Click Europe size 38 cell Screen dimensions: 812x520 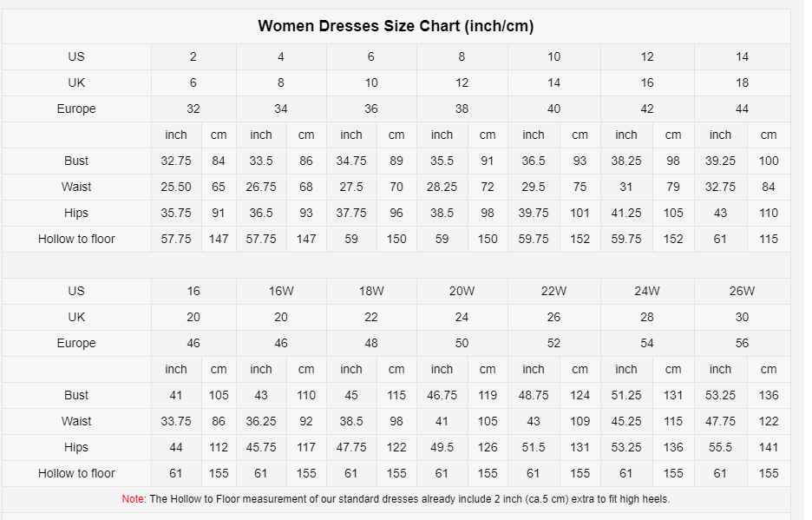tap(462, 109)
